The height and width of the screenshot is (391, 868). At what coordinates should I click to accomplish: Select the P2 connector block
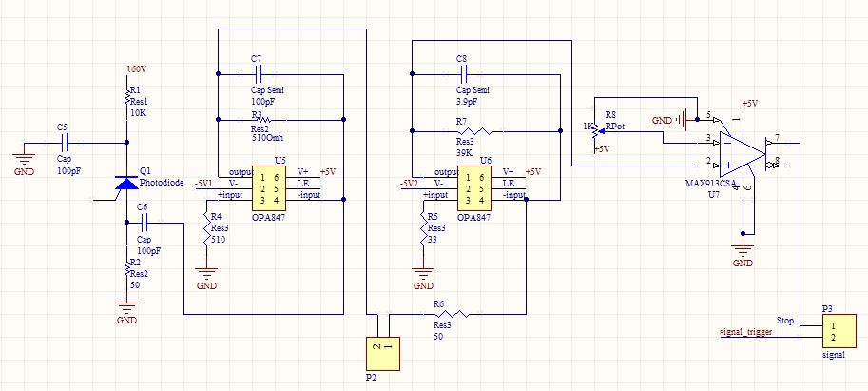point(382,354)
